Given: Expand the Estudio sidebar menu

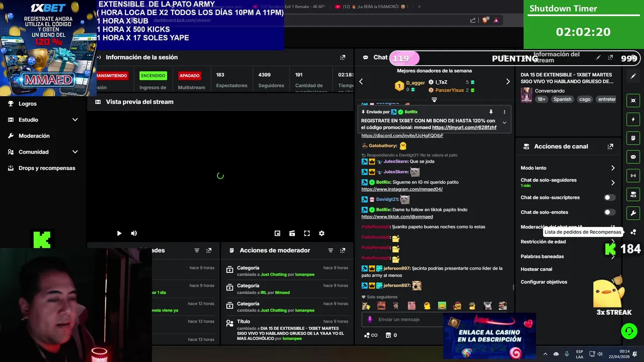Looking at the screenshot, I should pos(75,120).
